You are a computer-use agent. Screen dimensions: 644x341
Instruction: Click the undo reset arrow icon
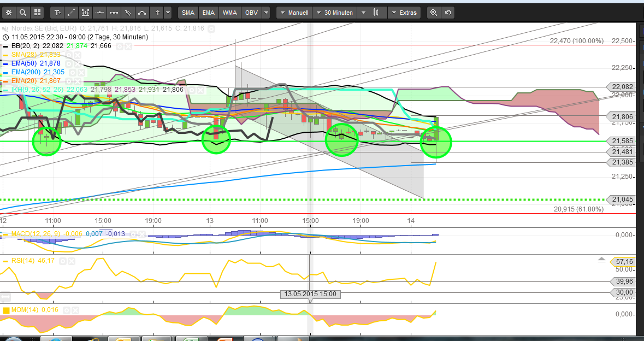(x=448, y=13)
